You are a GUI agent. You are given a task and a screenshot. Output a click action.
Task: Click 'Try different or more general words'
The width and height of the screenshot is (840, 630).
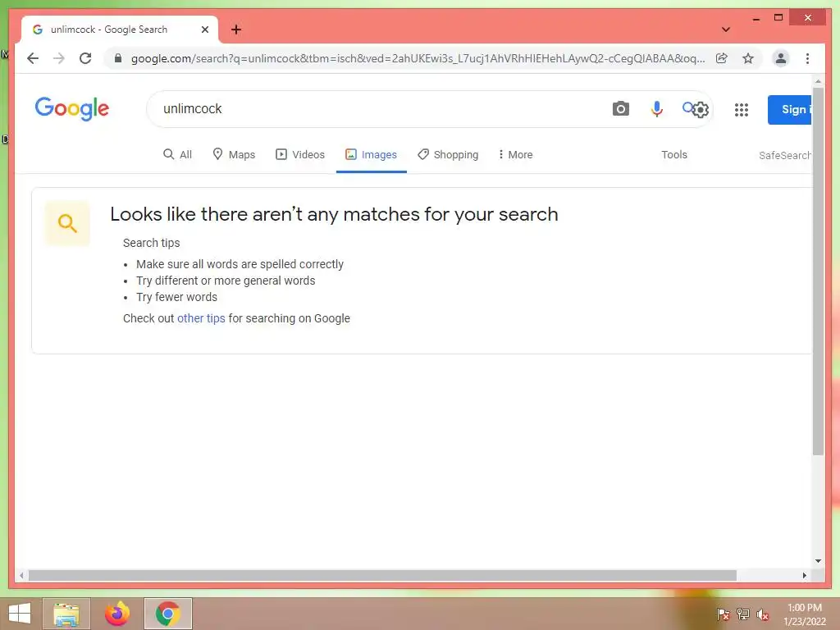click(x=226, y=281)
